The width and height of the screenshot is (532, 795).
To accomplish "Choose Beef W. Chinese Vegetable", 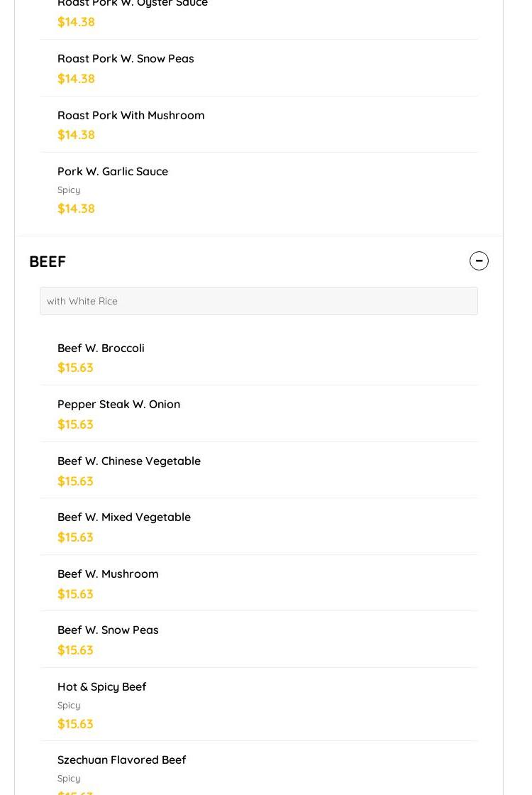I will click(129, 461).
